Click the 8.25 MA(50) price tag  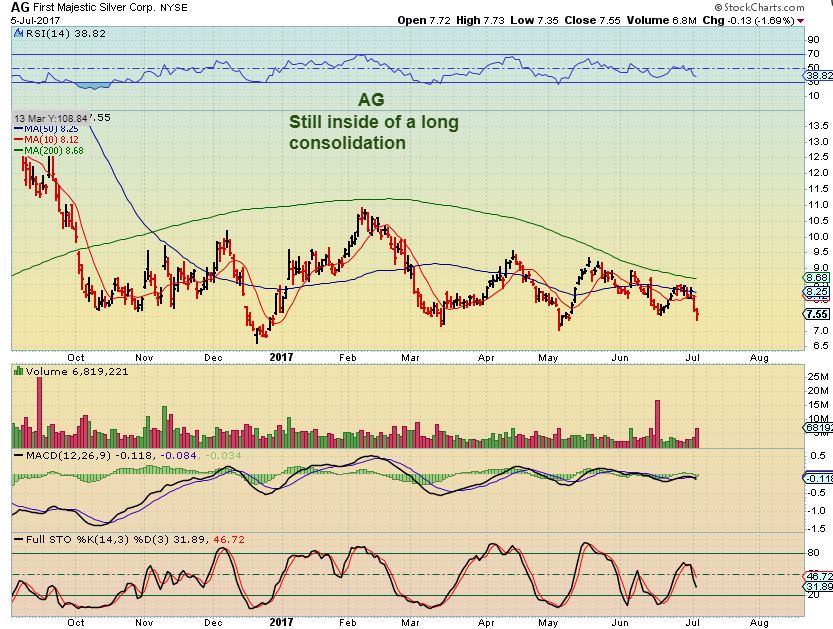coord(817,292)
